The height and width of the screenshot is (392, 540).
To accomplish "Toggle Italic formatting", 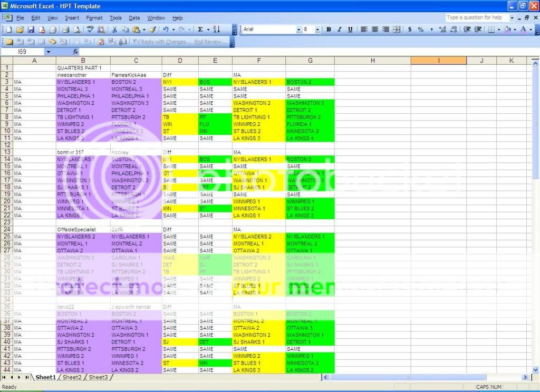I will pyautogui.click(x=340, y=30).
